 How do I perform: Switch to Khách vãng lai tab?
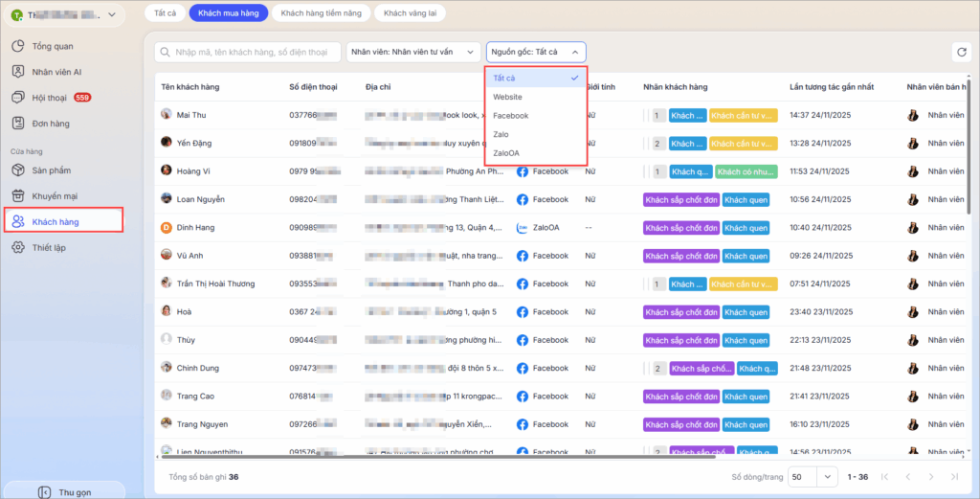tap(410, 13)
